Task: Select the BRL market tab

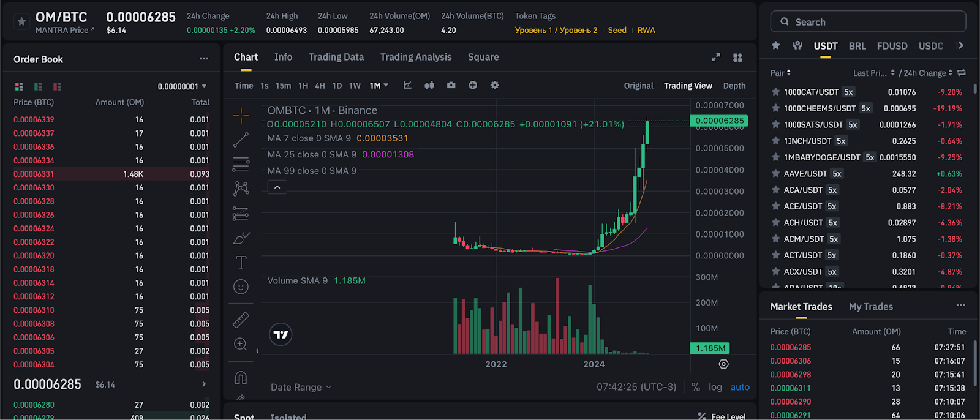Action: coord(858,46)
